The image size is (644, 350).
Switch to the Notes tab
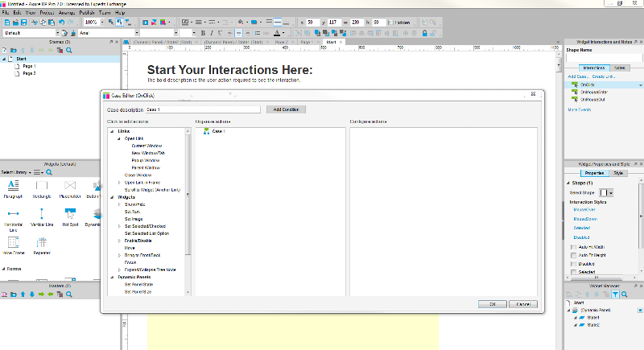coord(620,68)
